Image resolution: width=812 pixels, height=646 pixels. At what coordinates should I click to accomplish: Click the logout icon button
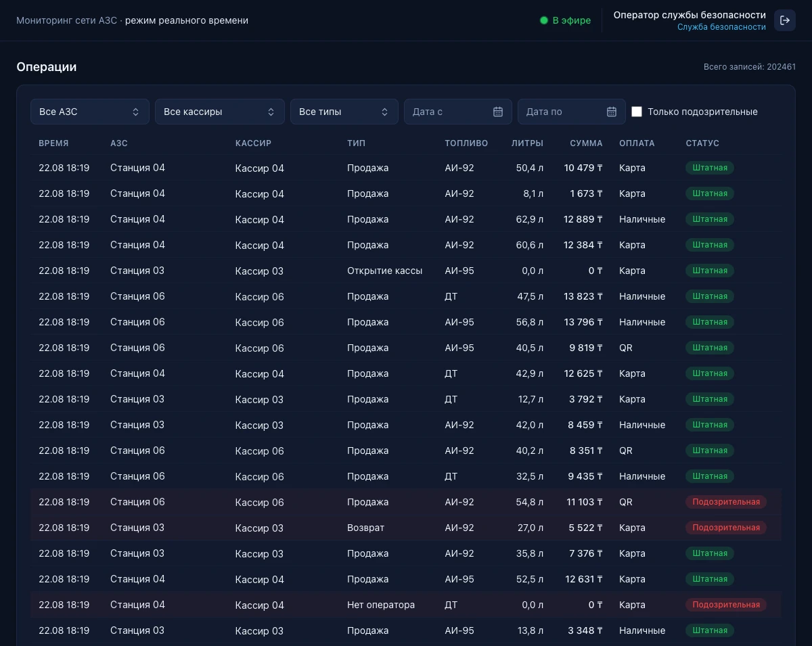click(x=785, y=20)
